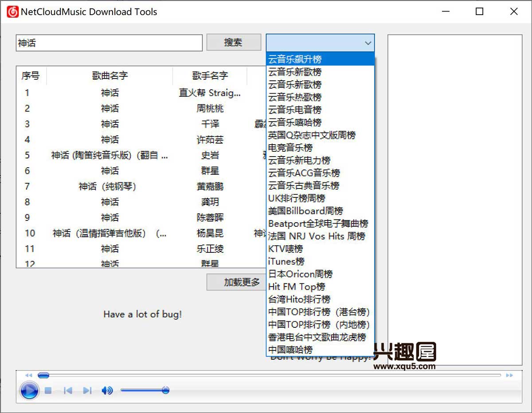Click song 神话 (陶笛纯音乐版) in row 5
The height and width of the screenshot is (413, 532).
point(110,155)
